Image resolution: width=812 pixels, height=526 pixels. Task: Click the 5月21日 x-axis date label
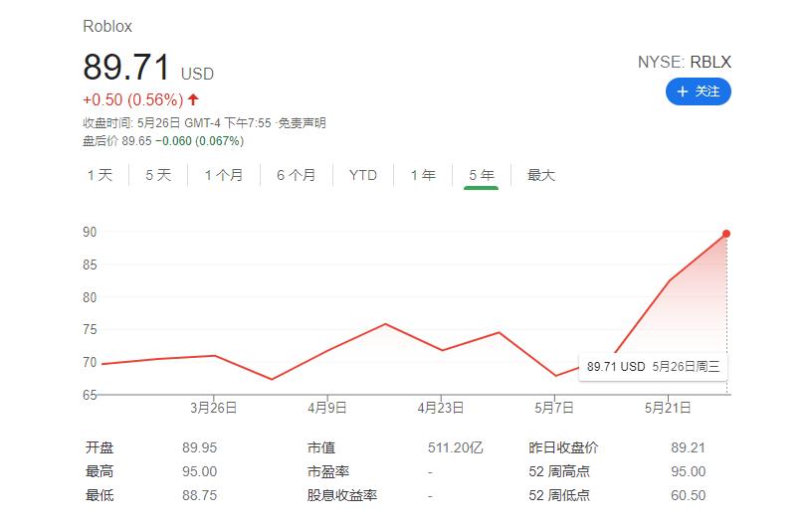pyautogui.click(x=668, y=408)
